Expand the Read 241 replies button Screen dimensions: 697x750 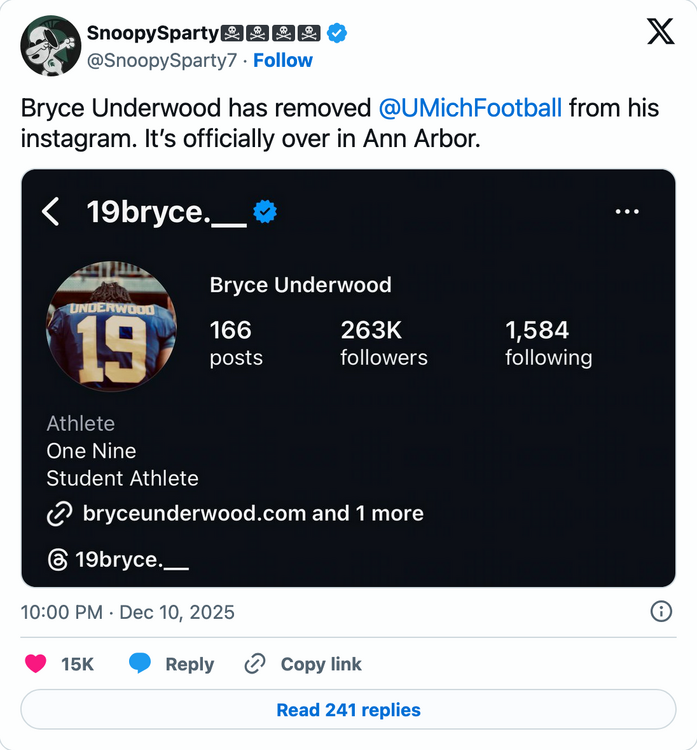(348, 710)
